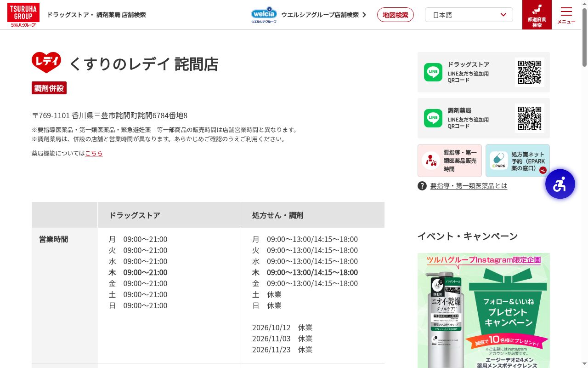The image size is (588, 368).
Task: Click the 調剤薬局 LINE QR code
Action: point(530,118)
